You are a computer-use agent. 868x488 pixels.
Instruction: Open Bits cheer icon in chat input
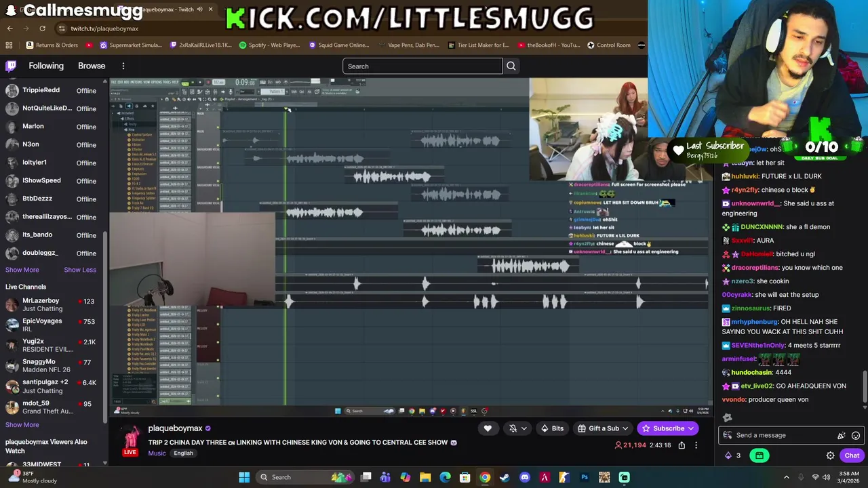842,436
